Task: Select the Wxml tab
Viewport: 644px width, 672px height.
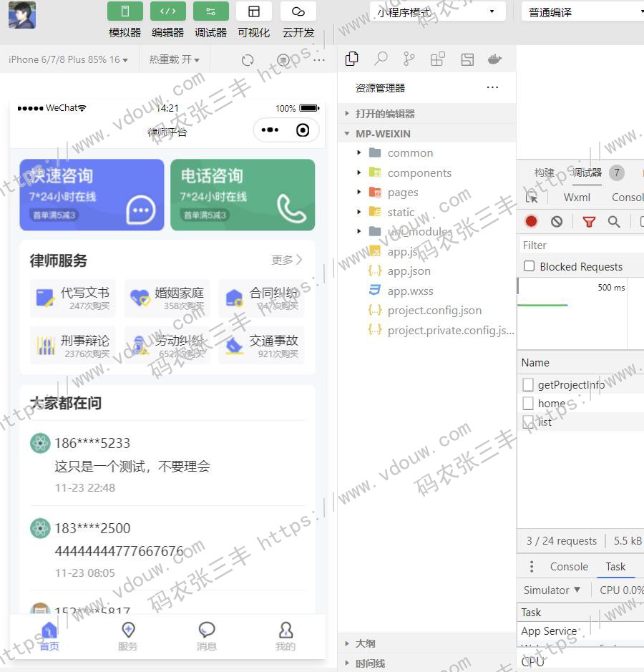Action: [577, 198]
